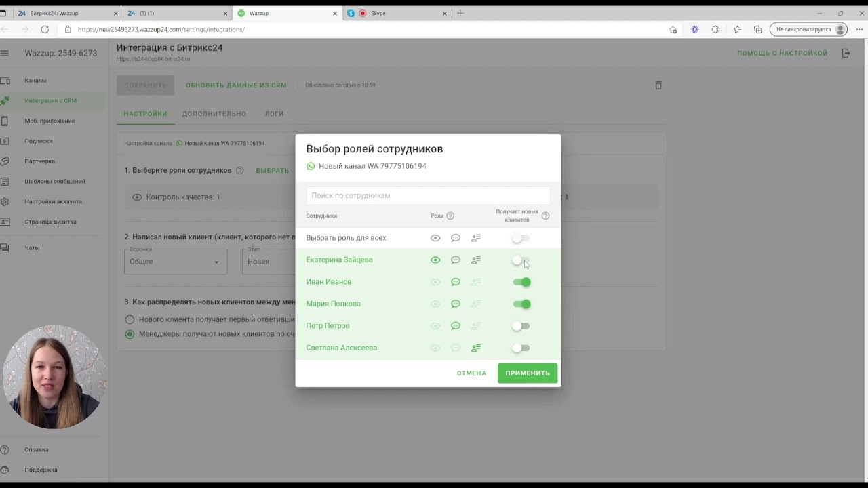Click manager role icon for Иван Иванов
Viewport: 868px width, 488px height.
[x=476, y=282]
